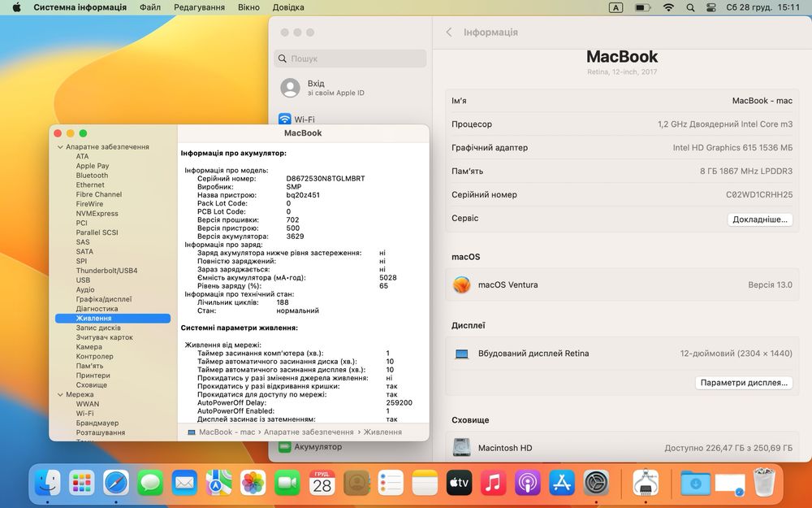Click the keyboard input source icon

coord(615,7)
